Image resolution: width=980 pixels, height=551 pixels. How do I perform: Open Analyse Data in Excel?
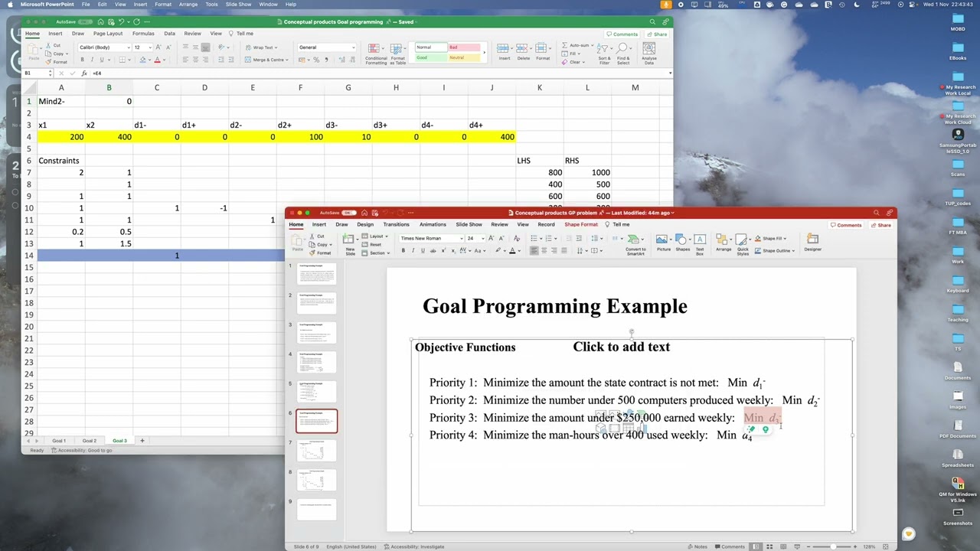tap(649, 54)
